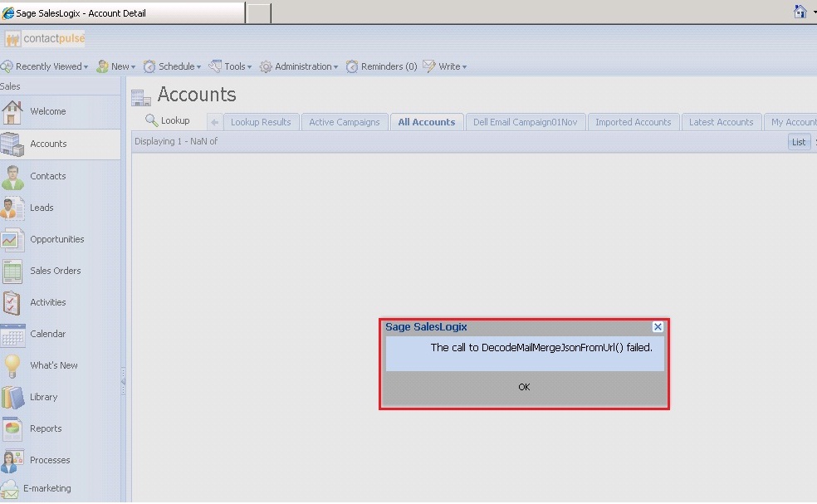Click the Accounts page heading
This screenshot has width=817, height=504.
(197, 95)
